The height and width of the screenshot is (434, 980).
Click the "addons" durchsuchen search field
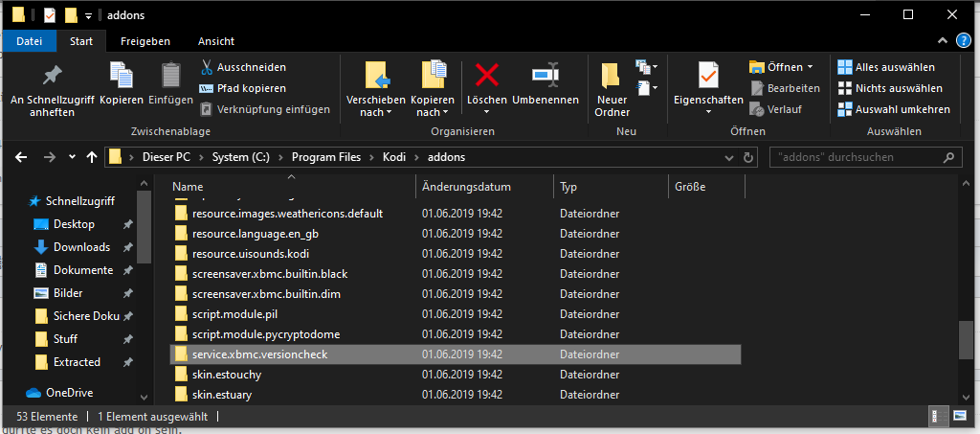click(865, 157)
